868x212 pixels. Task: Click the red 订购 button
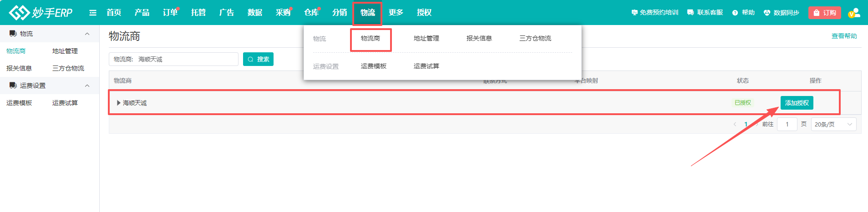[824, 13]
